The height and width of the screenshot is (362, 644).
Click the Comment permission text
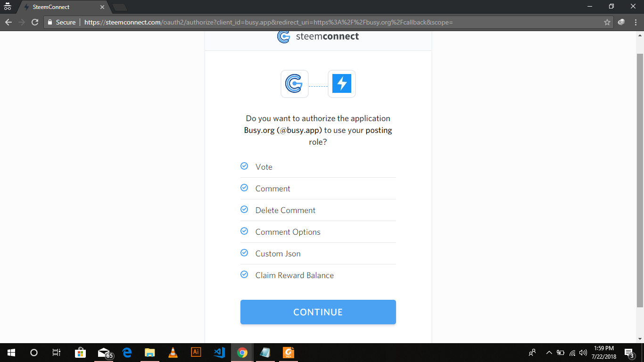pos(273,189)
